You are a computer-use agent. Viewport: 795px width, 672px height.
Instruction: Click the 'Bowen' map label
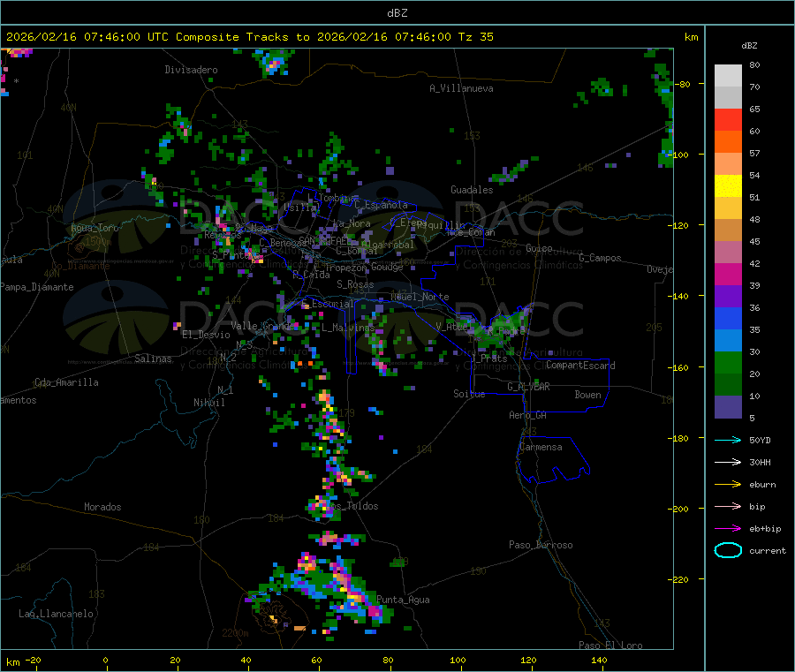tap(587, 395)
